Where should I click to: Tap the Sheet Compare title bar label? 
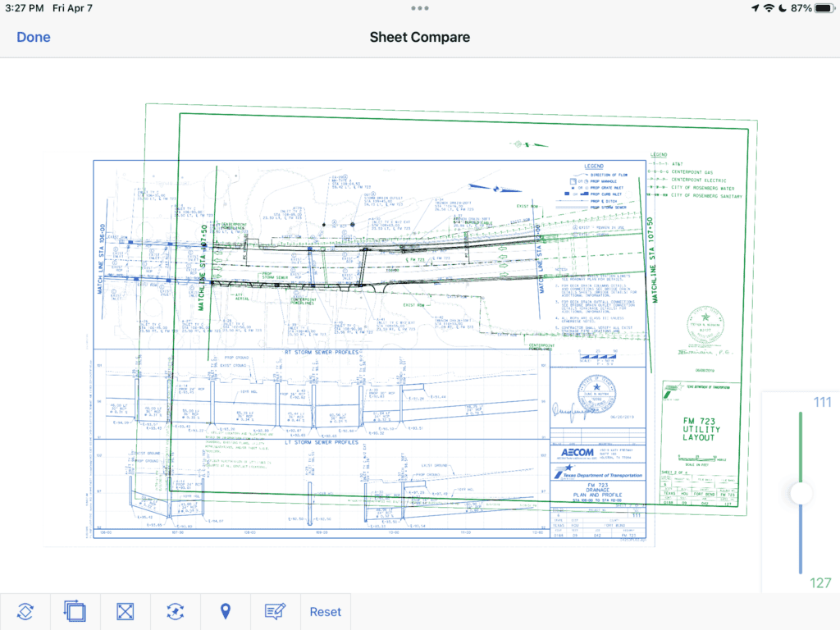(420, 37)
